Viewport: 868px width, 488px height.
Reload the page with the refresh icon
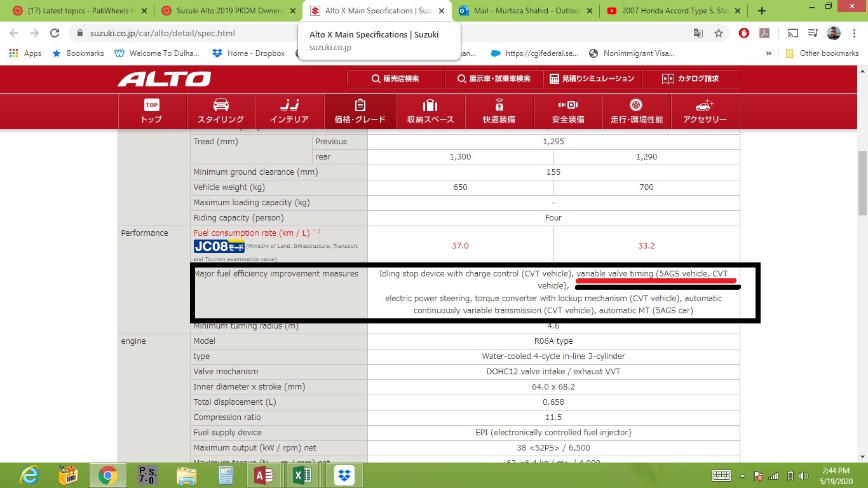[55, 33]
